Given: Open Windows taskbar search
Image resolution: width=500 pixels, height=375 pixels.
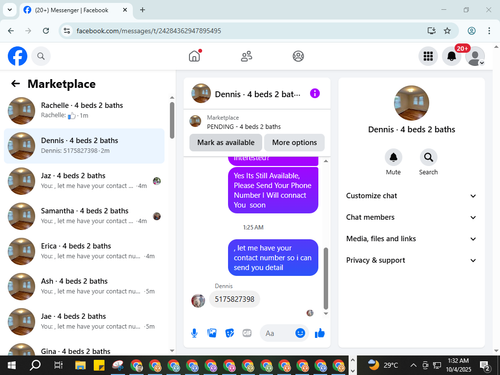Looking at the screenshot, I should click(x=35, y=366).
